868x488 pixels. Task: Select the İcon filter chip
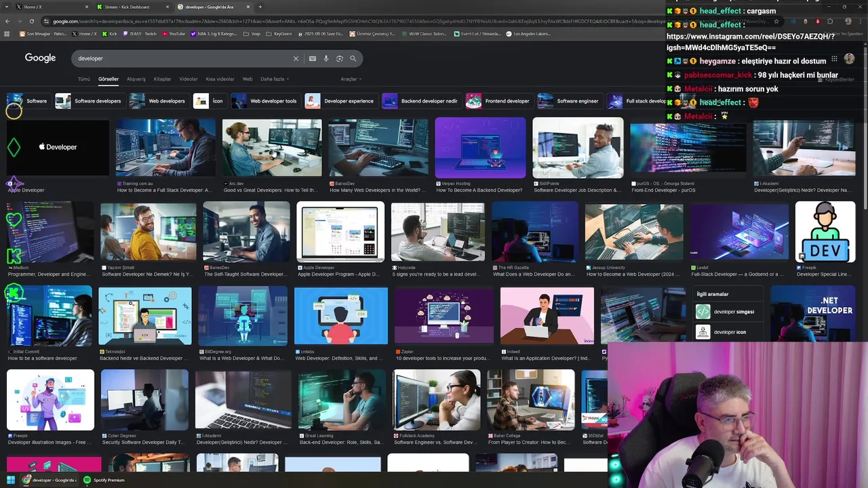210,101
